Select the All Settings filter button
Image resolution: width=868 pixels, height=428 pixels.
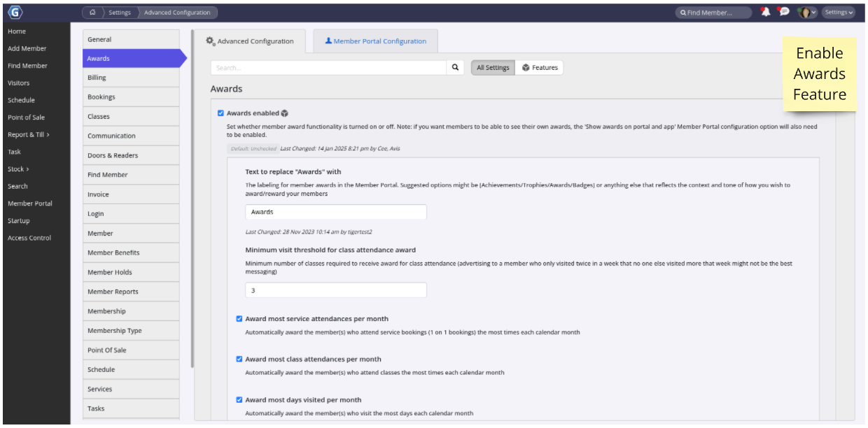click(493, 68)
